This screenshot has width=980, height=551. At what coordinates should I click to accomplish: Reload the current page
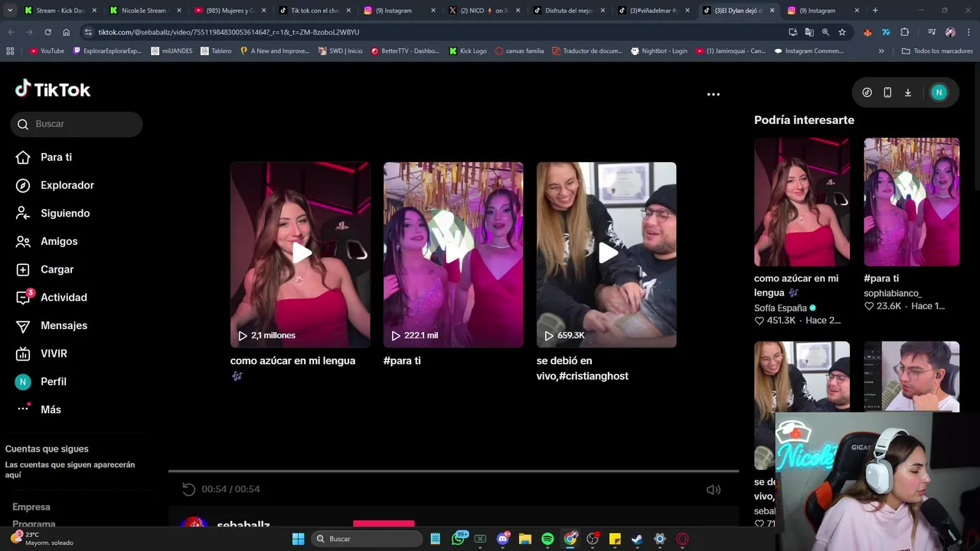pyautogui.click(x=47, y=32)
